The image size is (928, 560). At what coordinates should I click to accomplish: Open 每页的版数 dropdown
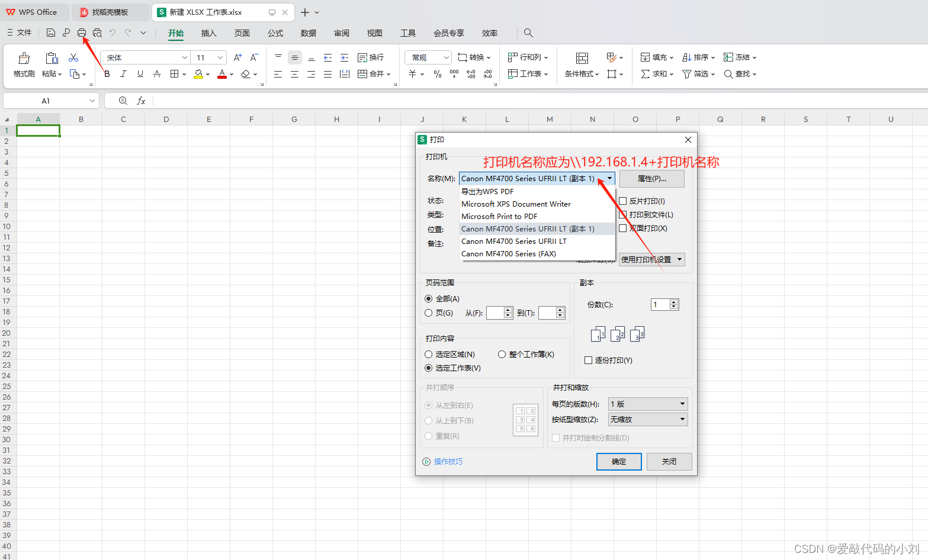click(648, 404)
